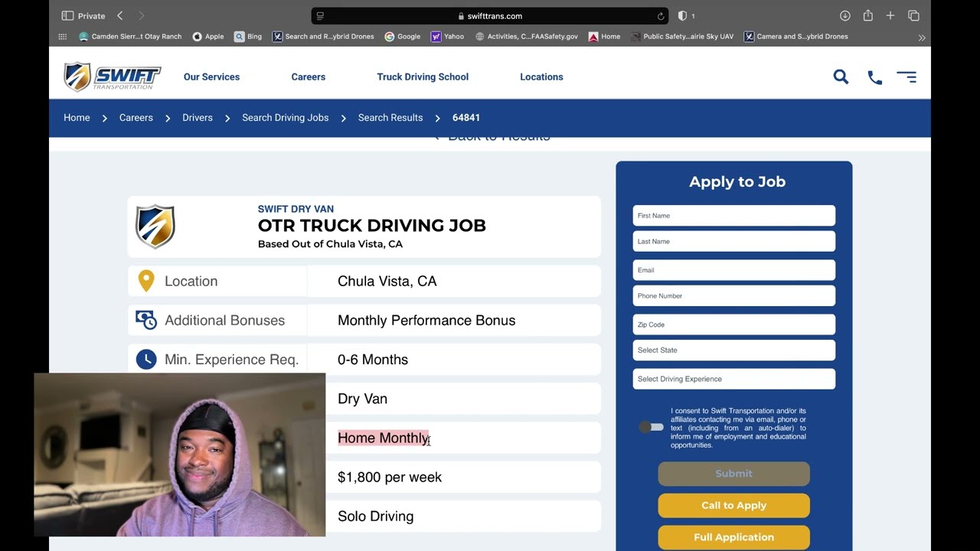This screenshot has width=980, height=551.
Task: Click the Call to Apply button
Action: tap(734, 505)
